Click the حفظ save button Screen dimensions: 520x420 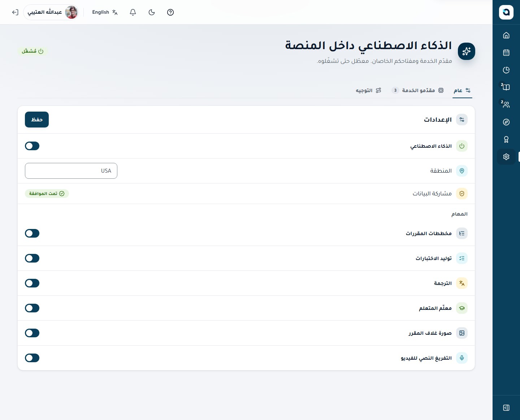pos(37,120)
